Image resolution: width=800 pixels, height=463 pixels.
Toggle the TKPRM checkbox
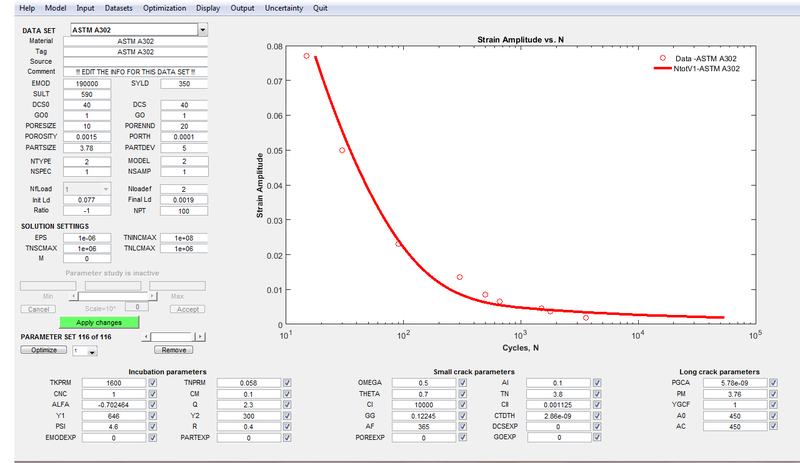click(153, 382)
